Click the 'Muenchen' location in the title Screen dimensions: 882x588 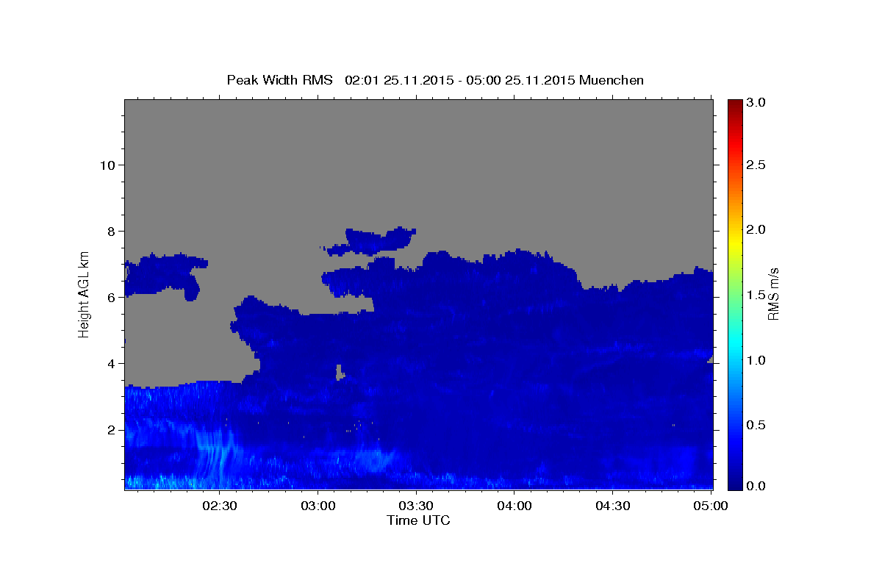tap(612, 80)
